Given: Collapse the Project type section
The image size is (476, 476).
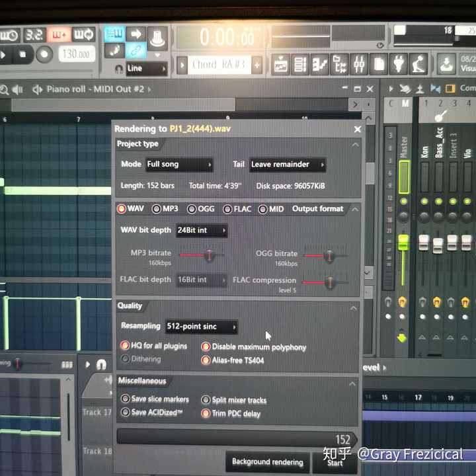Looking at the screenshot, I should coord(355,145).
